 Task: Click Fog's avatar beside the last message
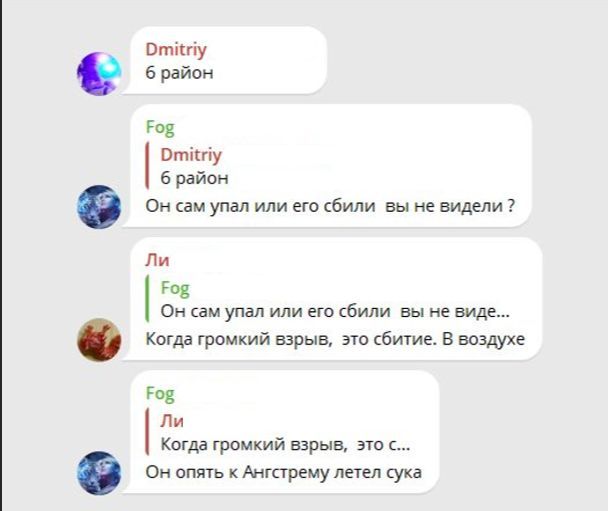coord(99,473)
